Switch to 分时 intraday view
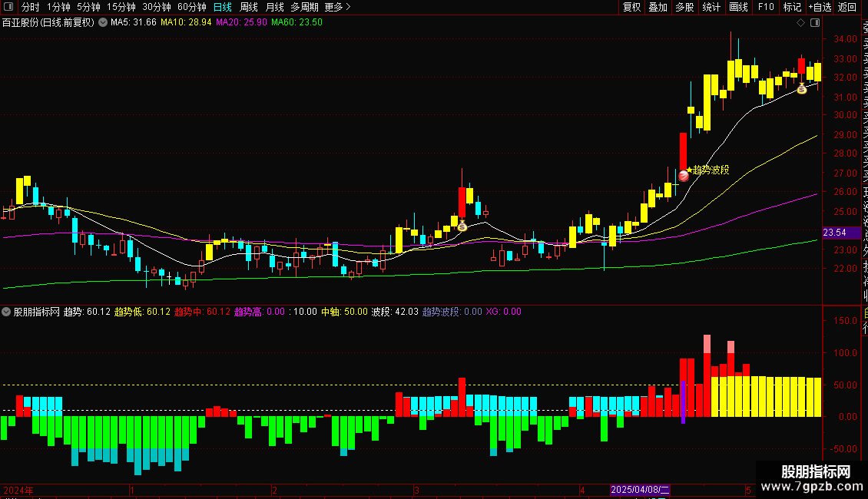The width and height of the screenshot is (868, 499). (x=31, y=7)
